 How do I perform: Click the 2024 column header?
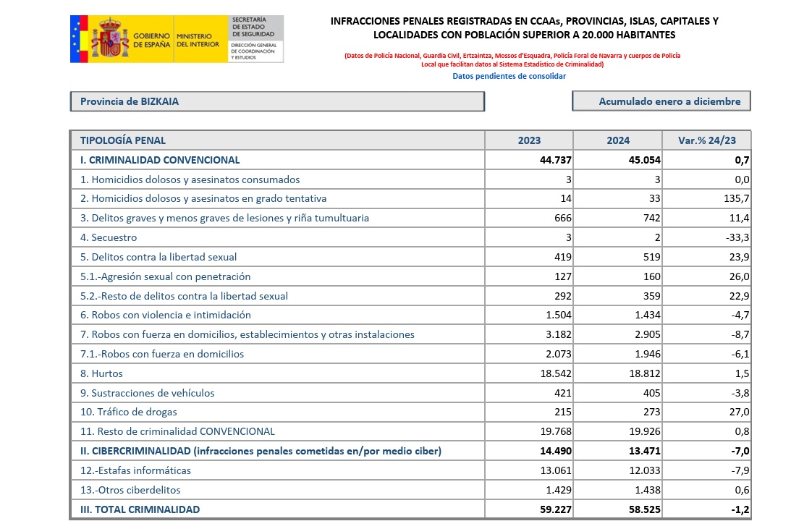(x=617, y=140)
